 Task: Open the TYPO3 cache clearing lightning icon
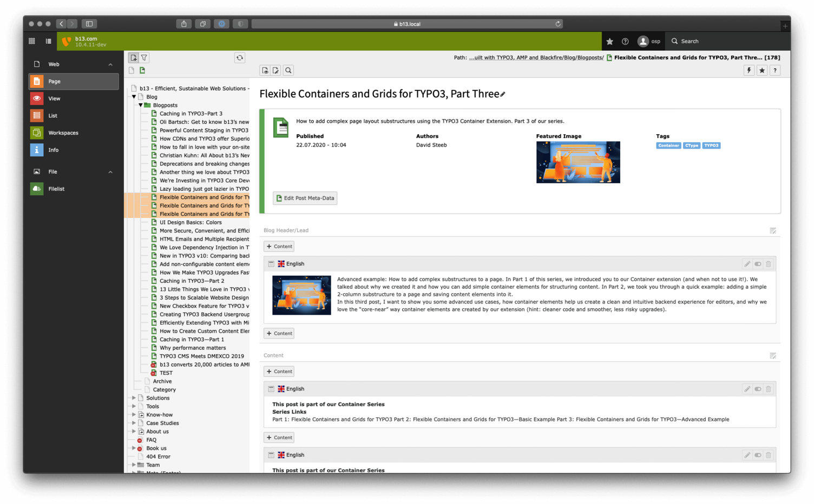click(749, 70)
